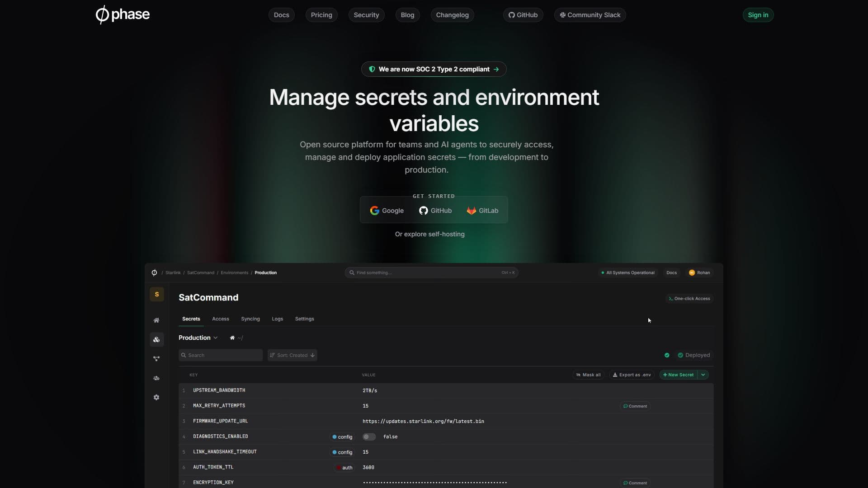
Task: Click the Phase logo in the site header
Action: pos(123,14)
